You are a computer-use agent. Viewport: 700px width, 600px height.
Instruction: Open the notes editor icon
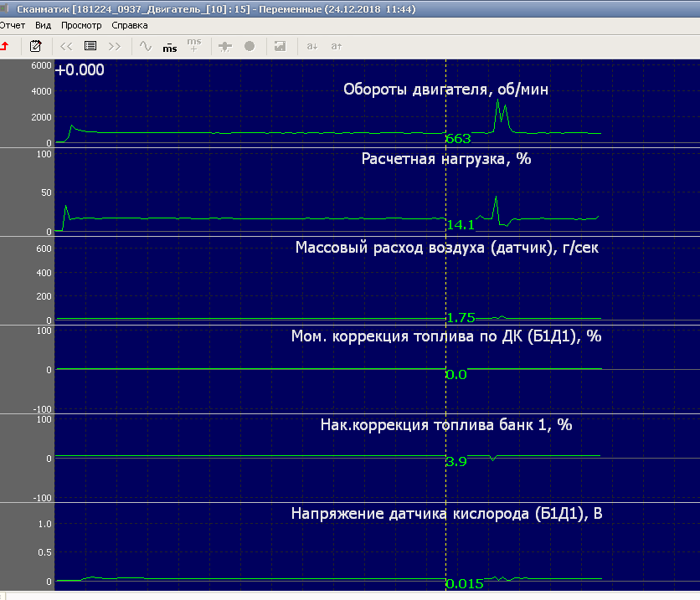[36, 45]
